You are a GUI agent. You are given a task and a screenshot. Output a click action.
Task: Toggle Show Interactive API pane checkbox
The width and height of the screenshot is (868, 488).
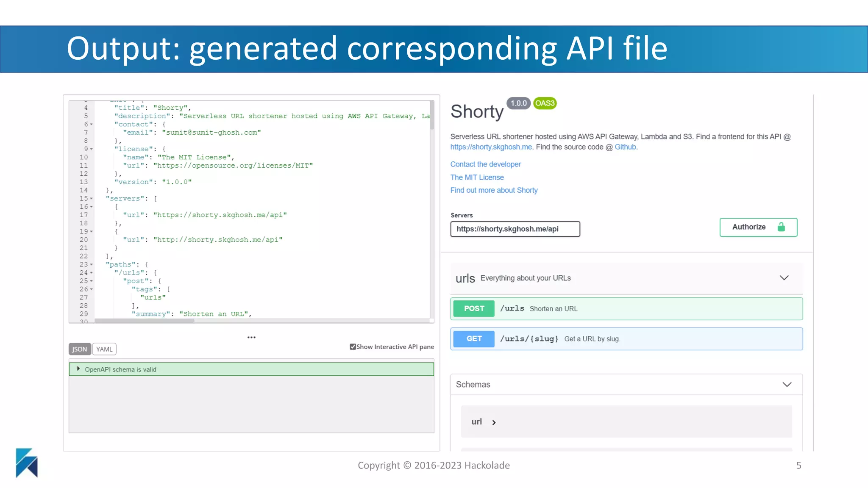(x=353, y=347)
